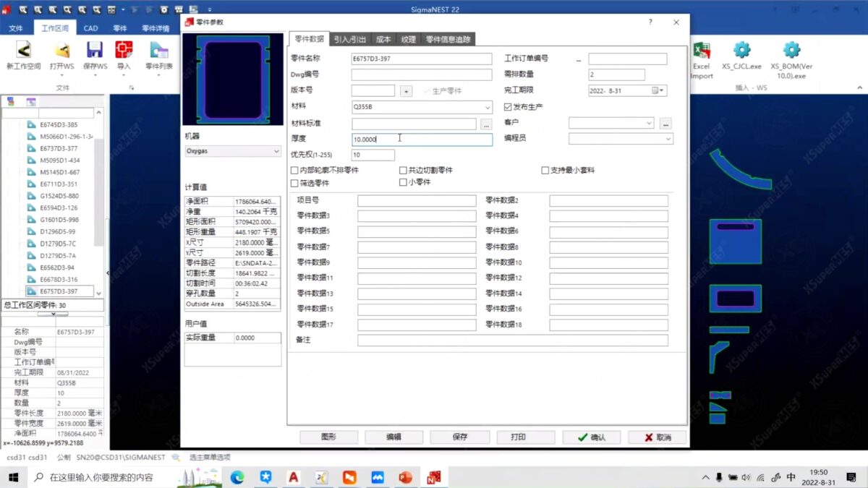Click the Excel Import icon
Screen dimensions: 868x488
(x=702, y=50)
